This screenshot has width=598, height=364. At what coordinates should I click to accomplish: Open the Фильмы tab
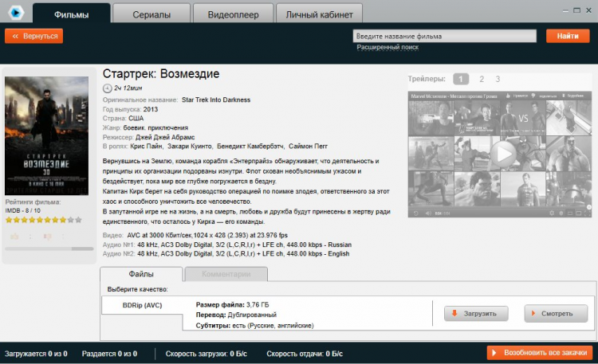pos(71,14)
